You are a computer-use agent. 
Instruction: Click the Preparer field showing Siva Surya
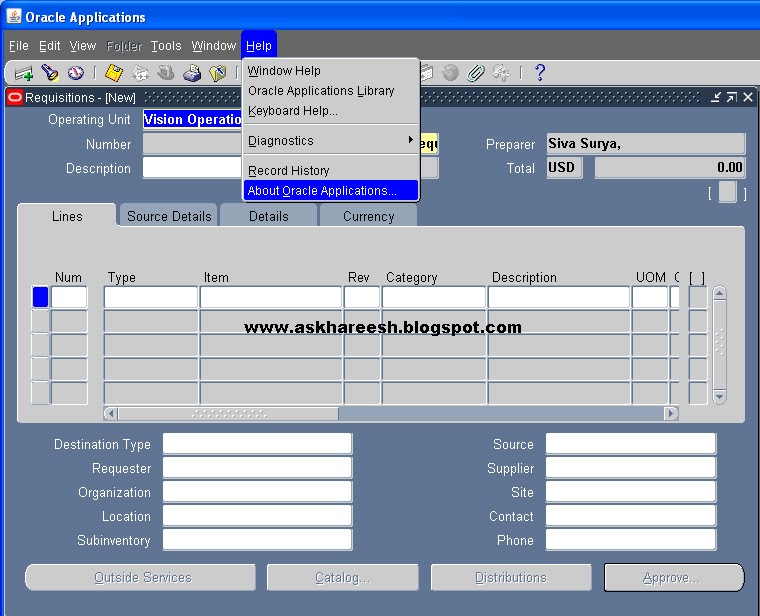tap(646, 144)
